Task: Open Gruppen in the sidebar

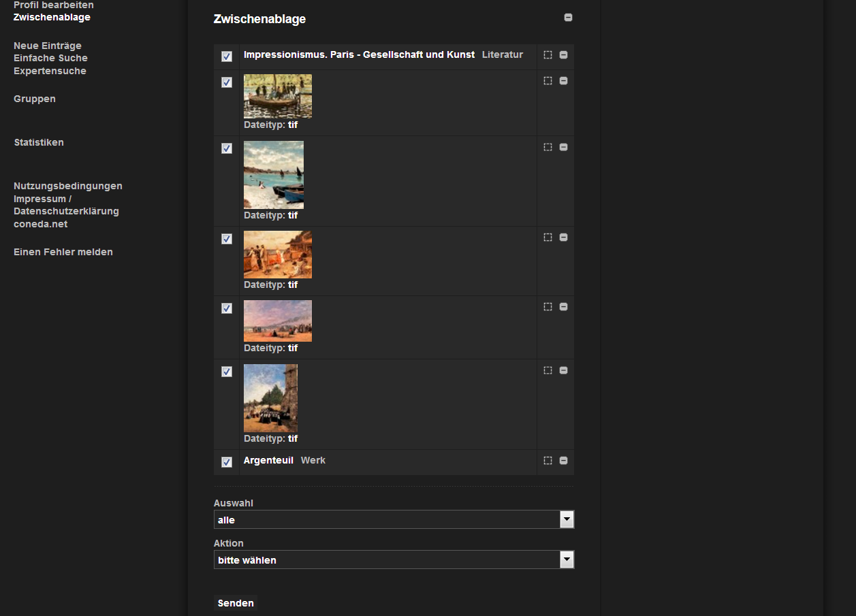Action: coord(35,99)
